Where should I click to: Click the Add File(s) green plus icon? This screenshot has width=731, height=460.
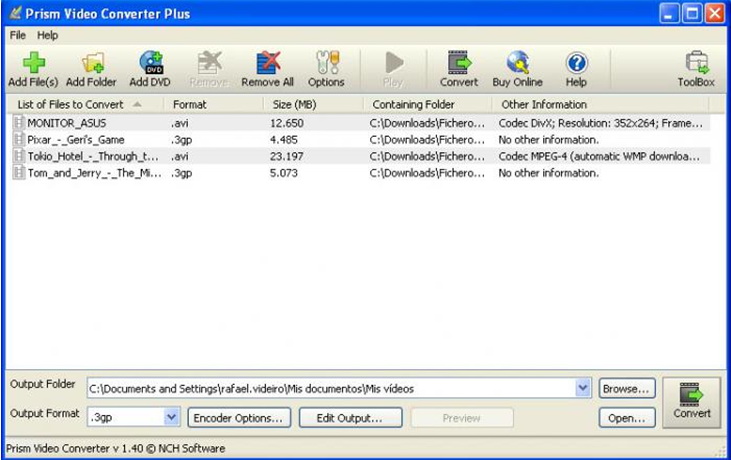tap(34, 62)
